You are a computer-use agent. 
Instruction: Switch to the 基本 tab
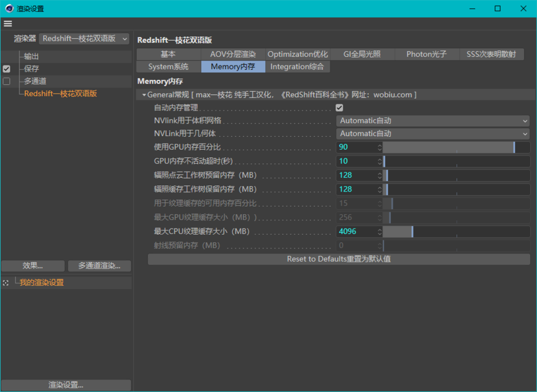point(169,54)
